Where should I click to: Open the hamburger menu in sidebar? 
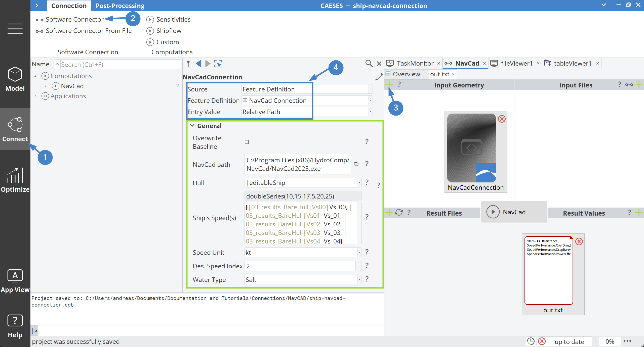click(x=15, y=29)
